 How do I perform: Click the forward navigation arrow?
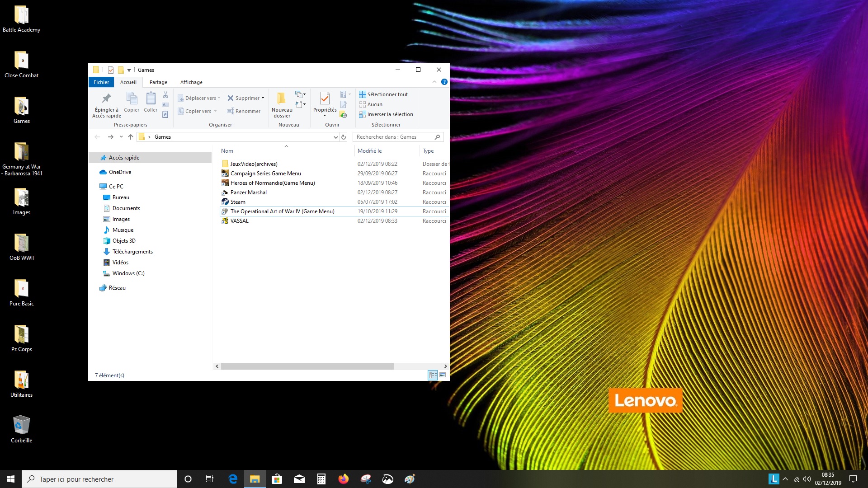point(110,137)
